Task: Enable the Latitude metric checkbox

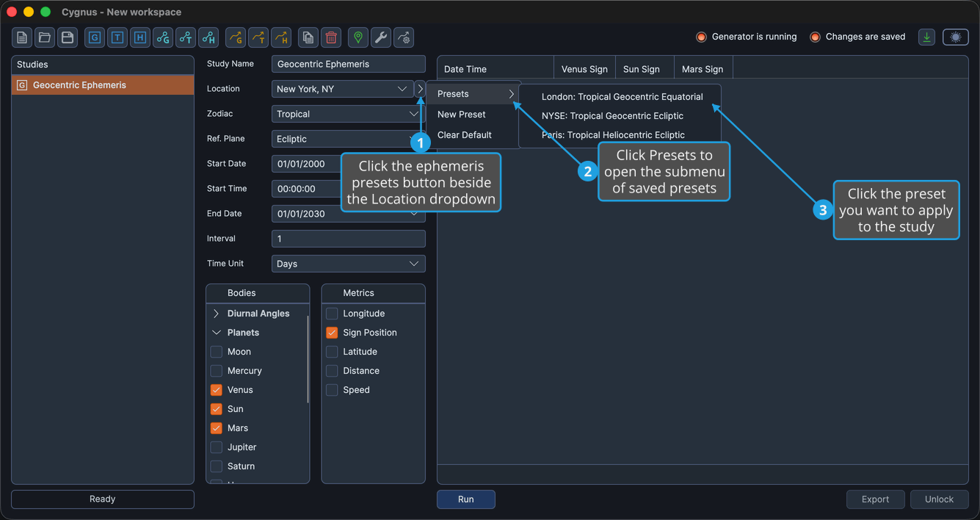Action: coord(332,352)
